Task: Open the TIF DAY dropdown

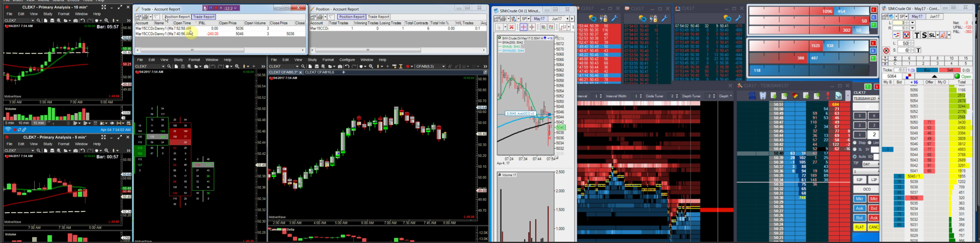Action: [870, 164]
